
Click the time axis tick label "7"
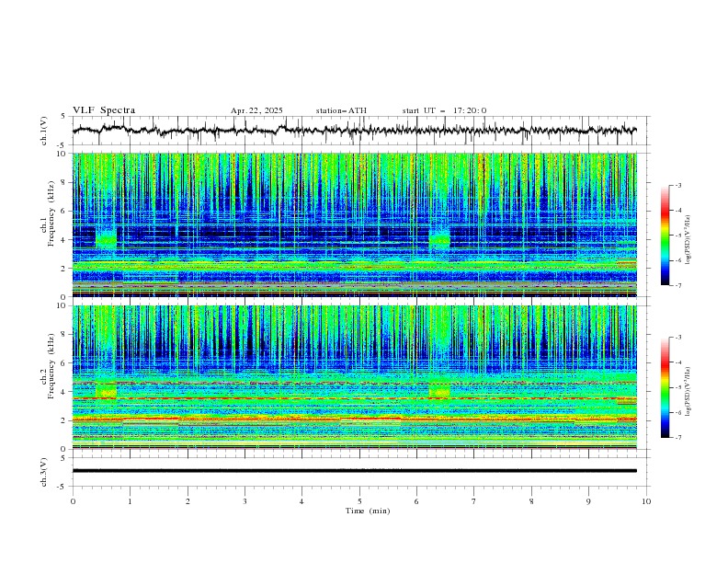(x=474, y=501)
